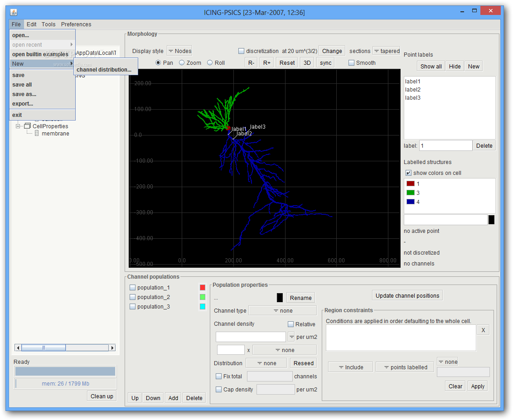Open the points labelled dropdown
Viewport: 513px width, 420px height.
[x=405, y=367]
